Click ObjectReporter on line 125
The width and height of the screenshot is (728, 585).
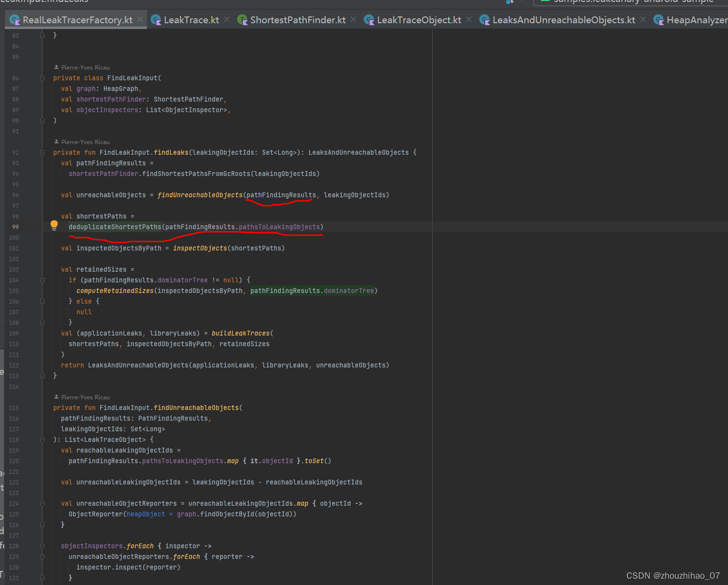tap(96, 514)
